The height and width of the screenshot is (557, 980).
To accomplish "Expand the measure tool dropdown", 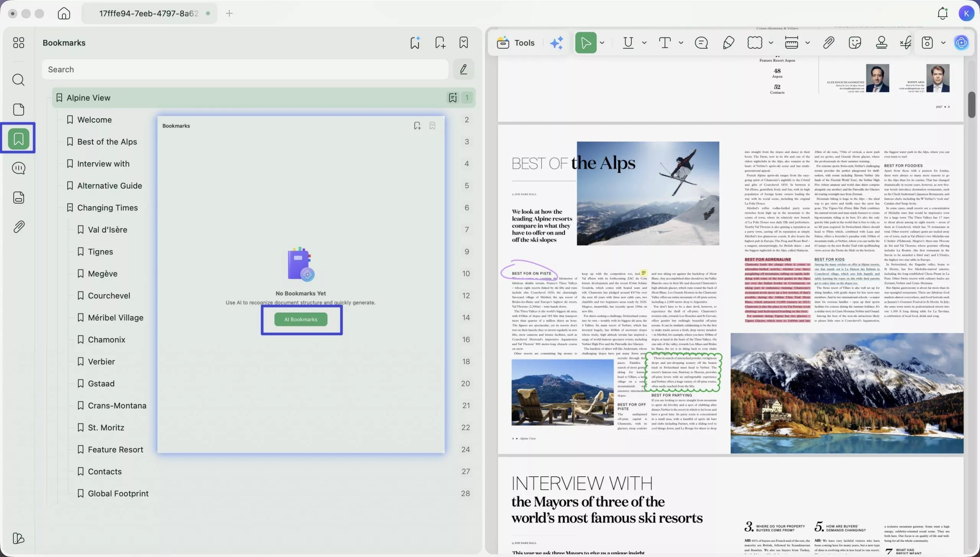I will (x=807, y=43).
